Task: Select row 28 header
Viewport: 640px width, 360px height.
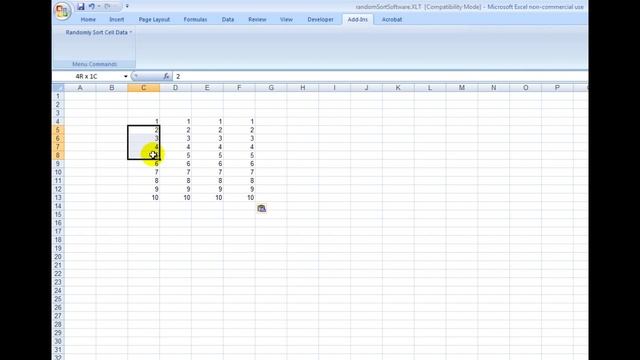Action: (x=58, y=324)
